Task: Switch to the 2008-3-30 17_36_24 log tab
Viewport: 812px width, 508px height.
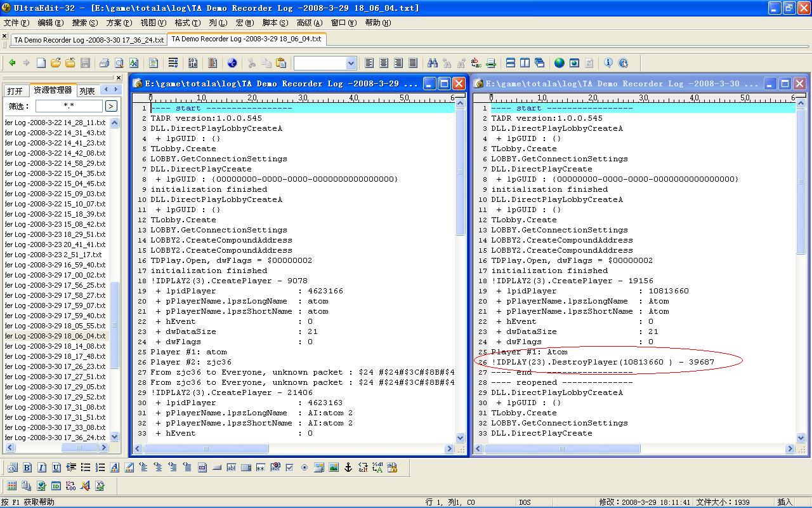Action: click(89, 39)
